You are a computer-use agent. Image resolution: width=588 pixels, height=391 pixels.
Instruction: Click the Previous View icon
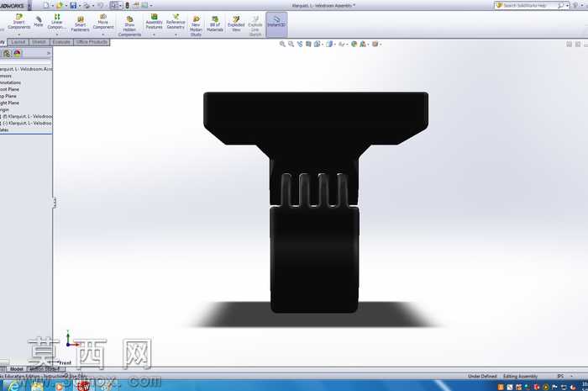(x=300, y=45)
